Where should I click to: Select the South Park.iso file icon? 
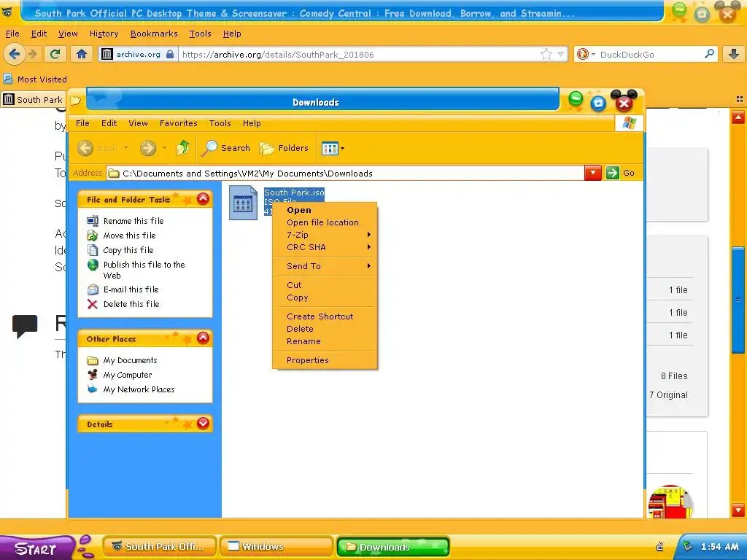click(243, 203)
